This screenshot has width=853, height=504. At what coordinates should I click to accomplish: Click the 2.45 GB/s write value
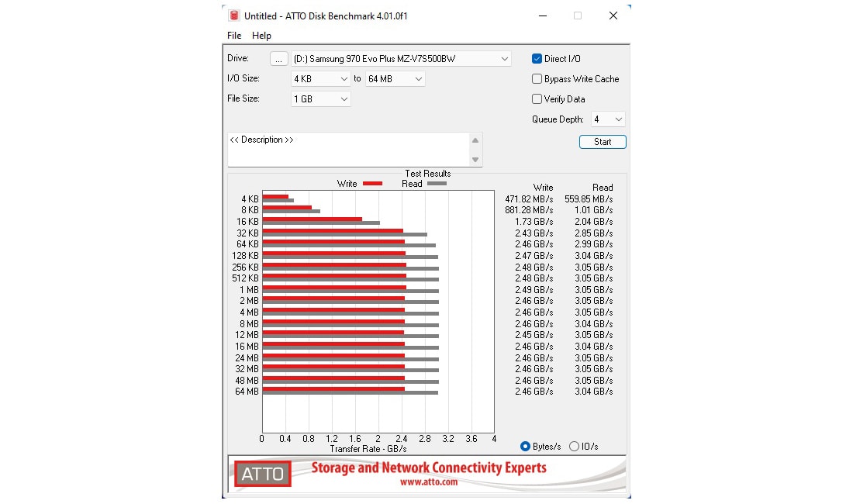click(534, 335)
